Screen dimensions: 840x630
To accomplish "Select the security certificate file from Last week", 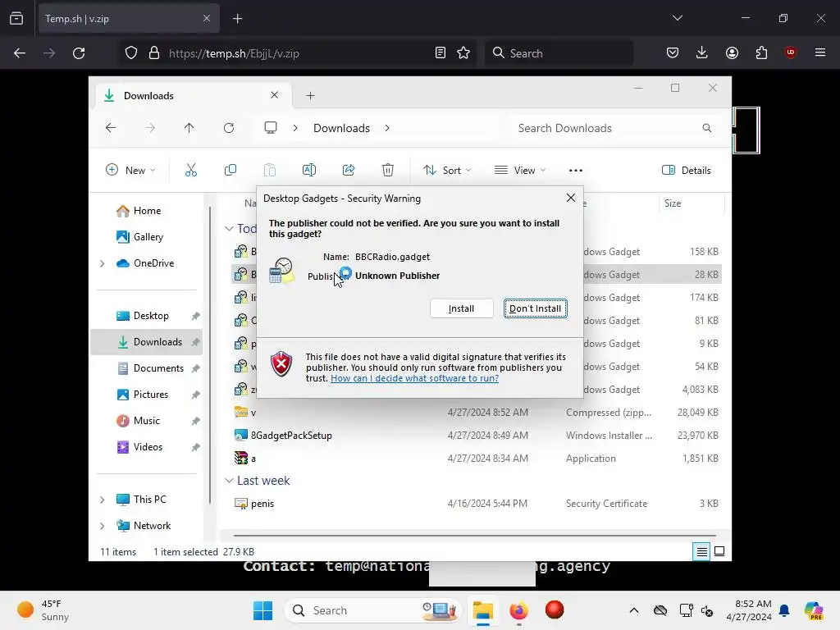I will click(x=262, y=504).
